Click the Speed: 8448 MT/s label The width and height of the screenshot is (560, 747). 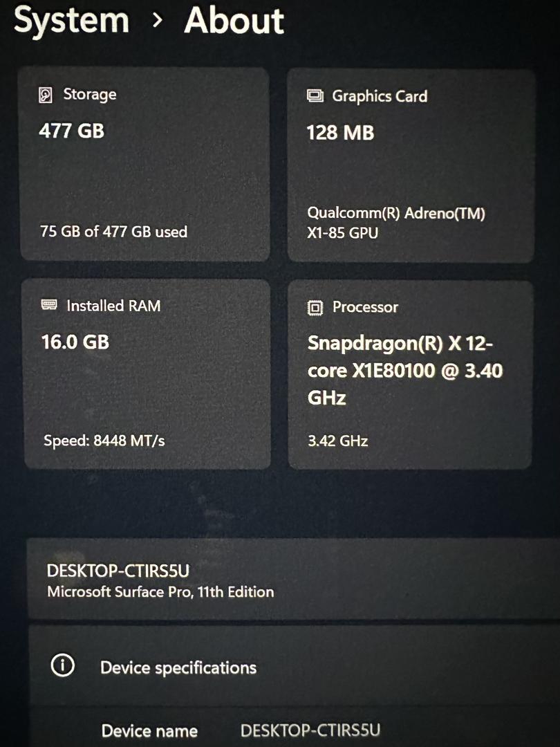104,441
